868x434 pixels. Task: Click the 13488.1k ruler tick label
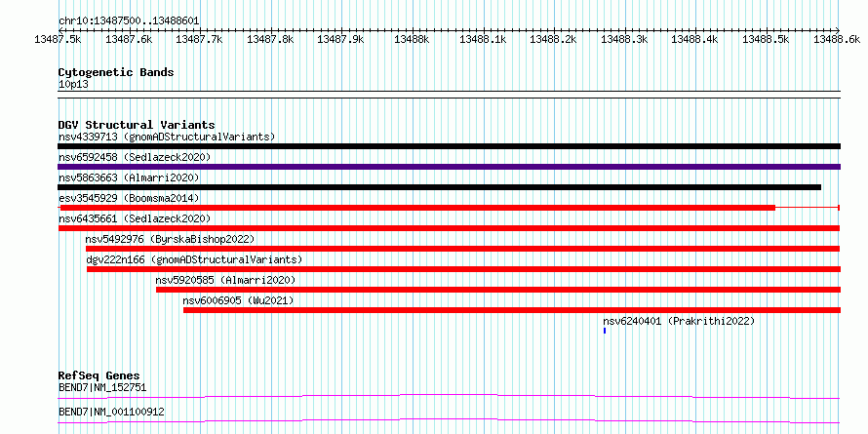(483, 39)
